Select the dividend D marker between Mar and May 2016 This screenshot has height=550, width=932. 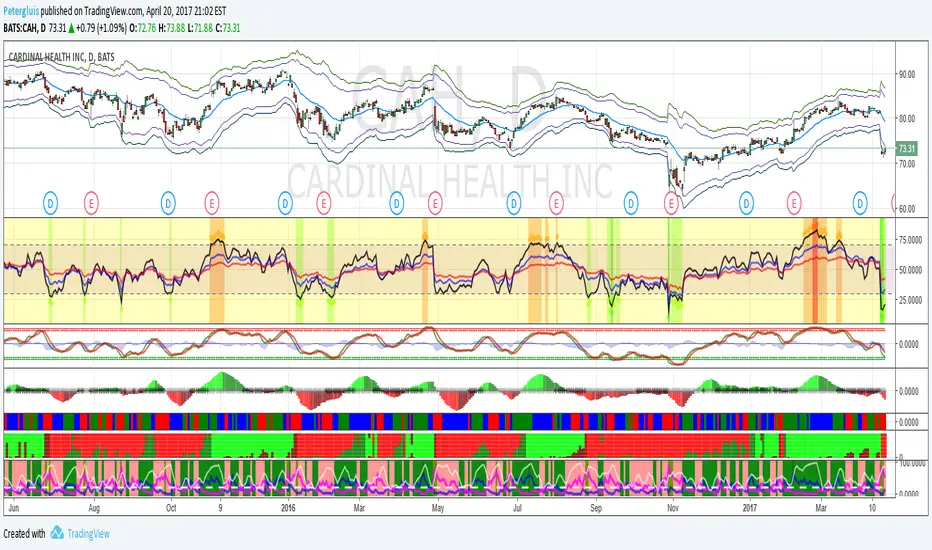coord(396,203)
